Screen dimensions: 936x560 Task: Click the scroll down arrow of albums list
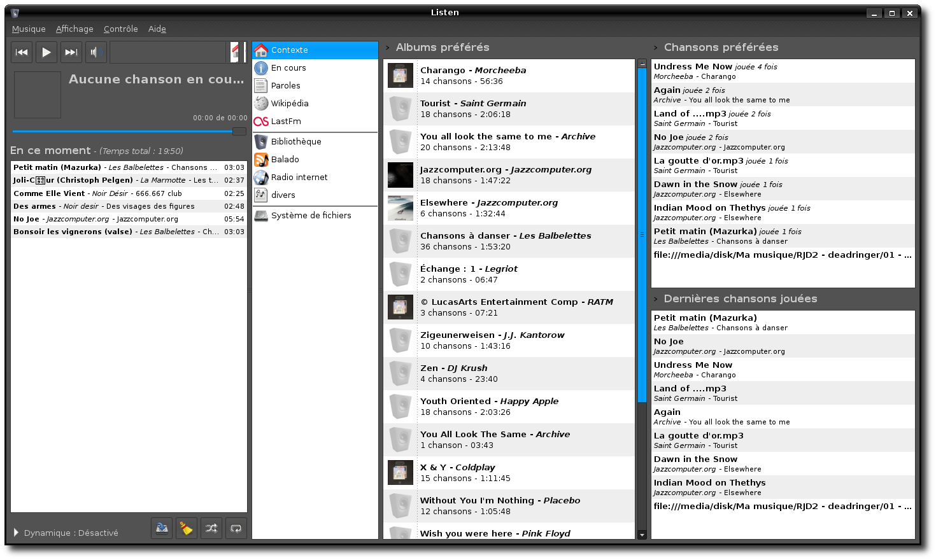pos(642,535)
